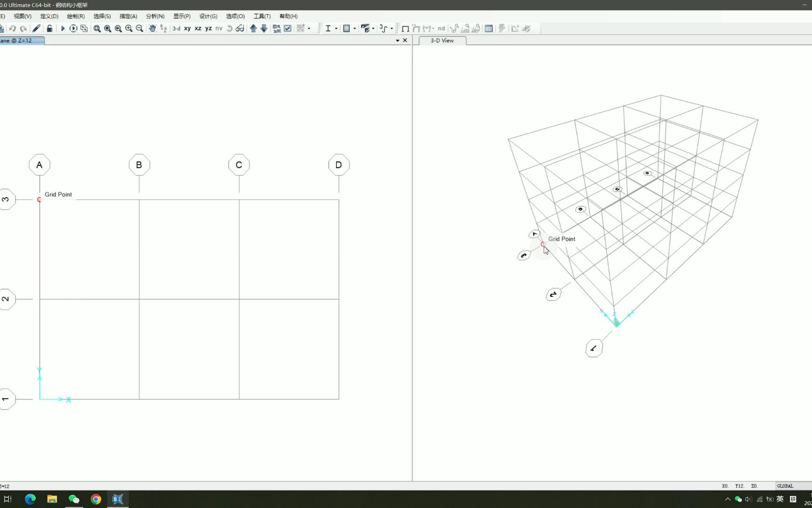The height and width of the screenshot is (508, 812).
Task: Click the show named view flags icon
Action: pyautogui.click(x=365, y=29)
